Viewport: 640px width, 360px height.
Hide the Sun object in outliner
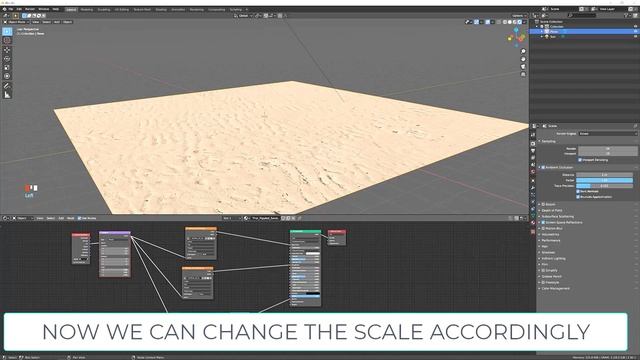pyautogui.click(x=635, y=37)
